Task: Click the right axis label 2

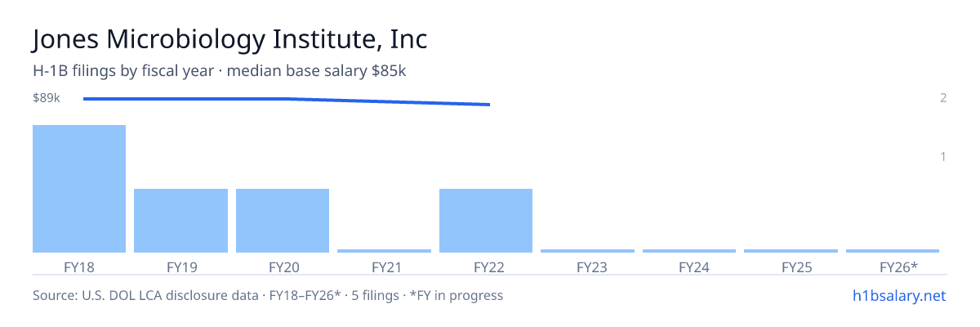Action: coord(943,98)
